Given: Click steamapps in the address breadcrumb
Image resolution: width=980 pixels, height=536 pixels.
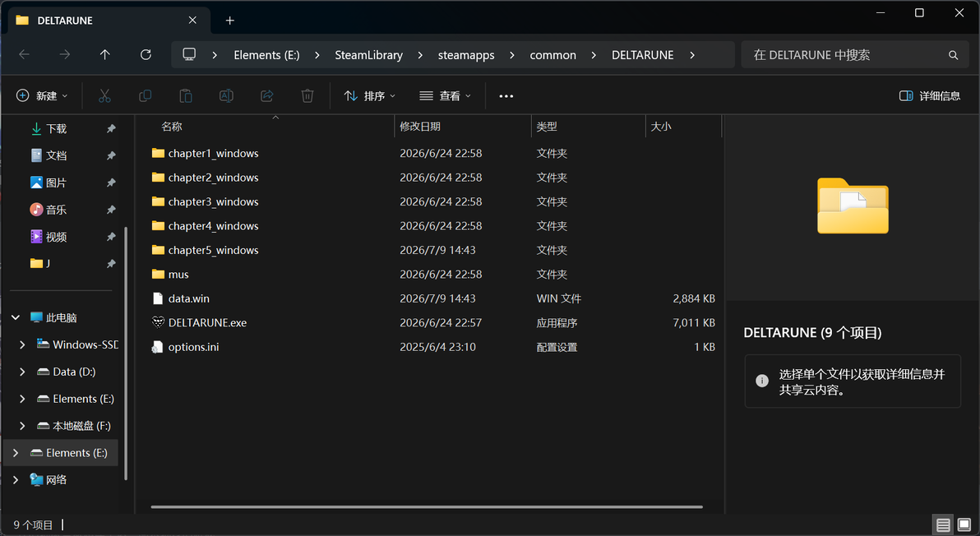Looking at the screenshot, I should (x=466, y=55).
